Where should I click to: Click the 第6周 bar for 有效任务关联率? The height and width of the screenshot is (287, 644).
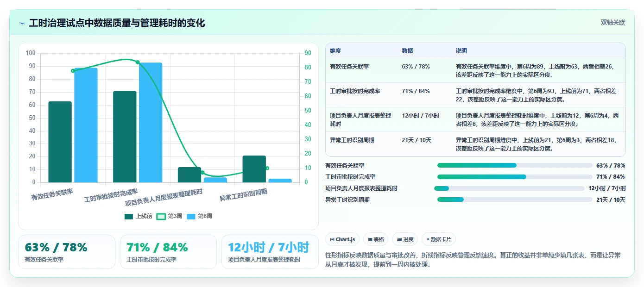pyautogui.click(x=86, y=125)
